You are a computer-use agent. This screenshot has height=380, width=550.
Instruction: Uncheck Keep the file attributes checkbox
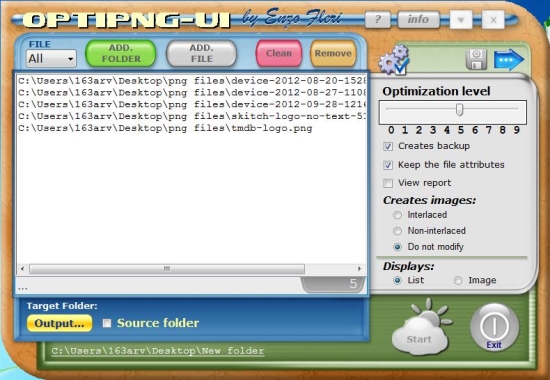[388, 165]
